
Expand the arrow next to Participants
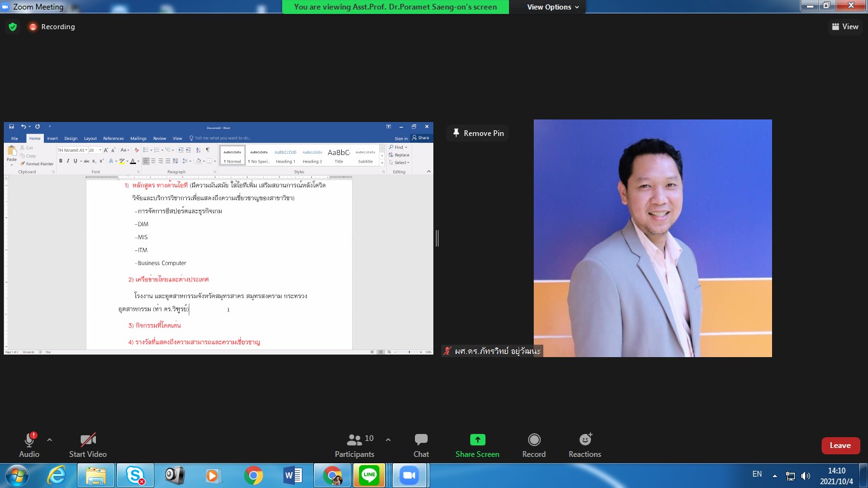(388, 440)
